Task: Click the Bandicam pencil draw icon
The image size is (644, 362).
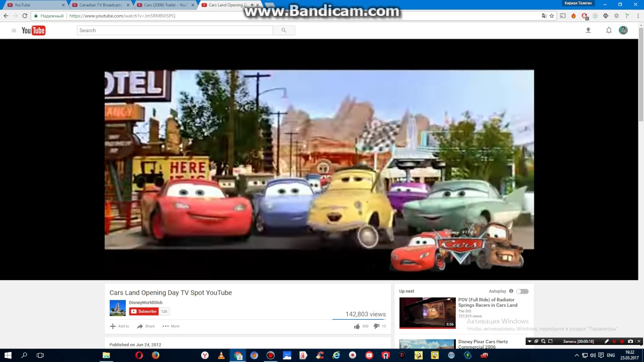Action: coord(607,341)
